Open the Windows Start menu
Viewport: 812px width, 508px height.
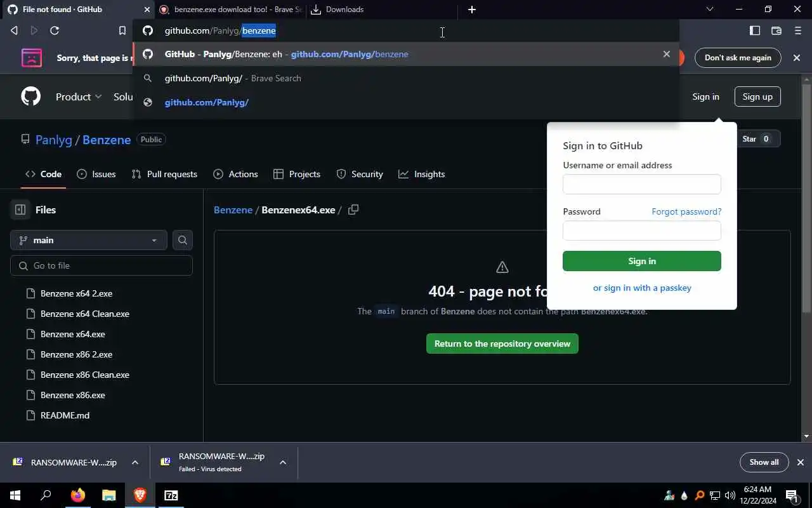15,495
